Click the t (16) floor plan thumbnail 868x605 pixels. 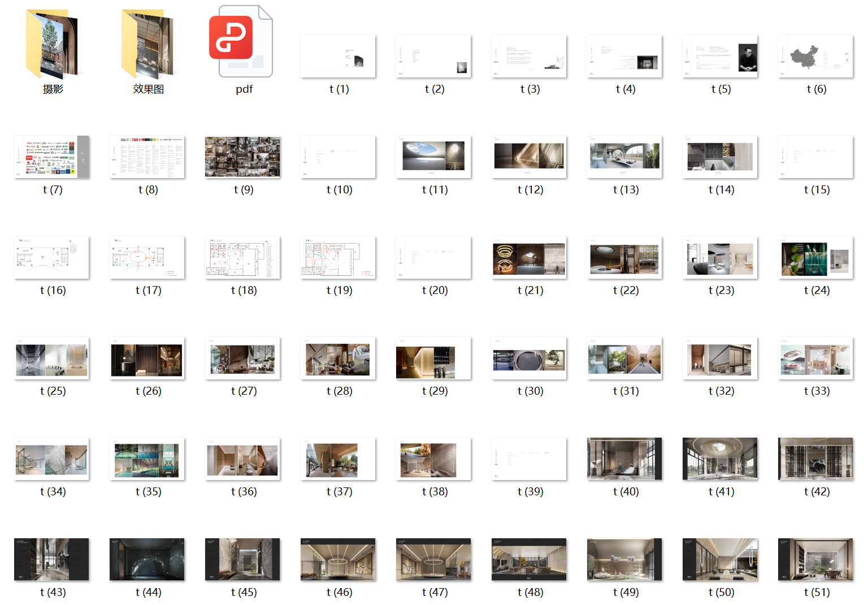tap(51, 258)
